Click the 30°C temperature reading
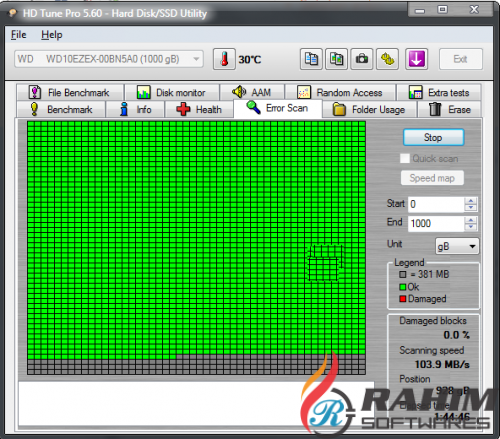This screenshot has height=439, width=500. tap(250, 60)
